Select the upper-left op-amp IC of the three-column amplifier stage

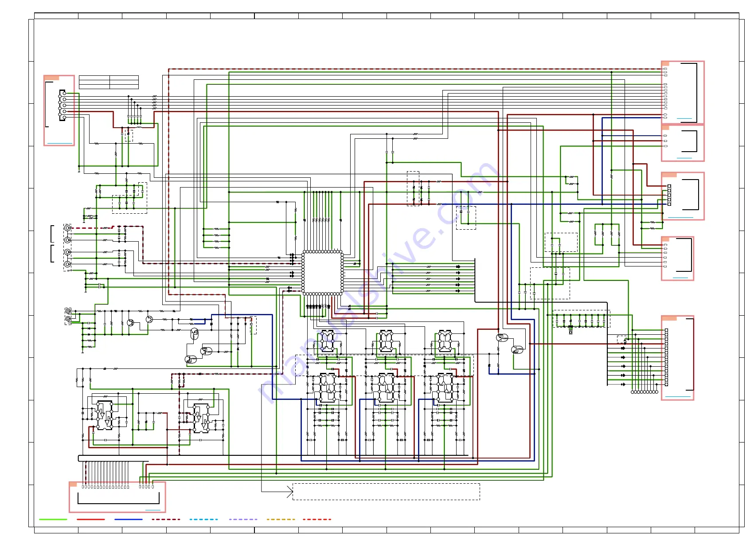click(328, 341)
